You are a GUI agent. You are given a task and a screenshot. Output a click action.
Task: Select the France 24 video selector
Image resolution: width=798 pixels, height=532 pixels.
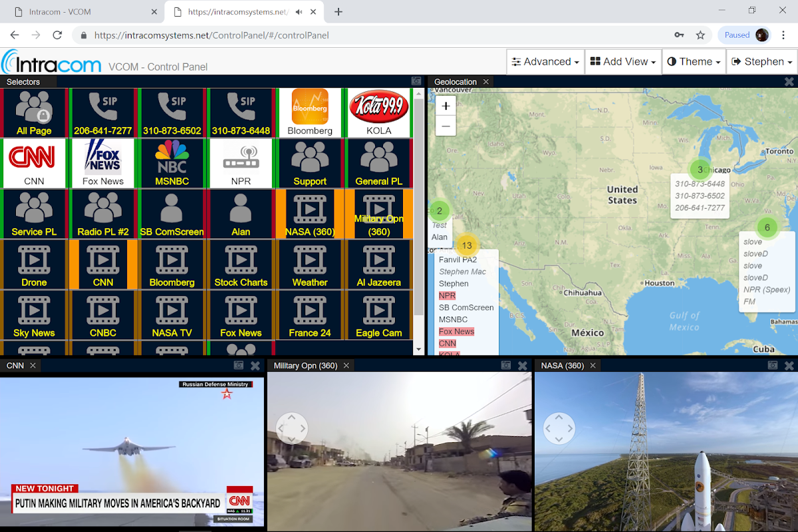[x=310, y=315]
